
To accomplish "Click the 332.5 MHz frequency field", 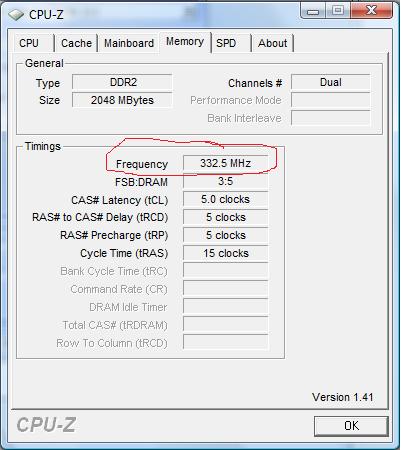I will (226, 163).
